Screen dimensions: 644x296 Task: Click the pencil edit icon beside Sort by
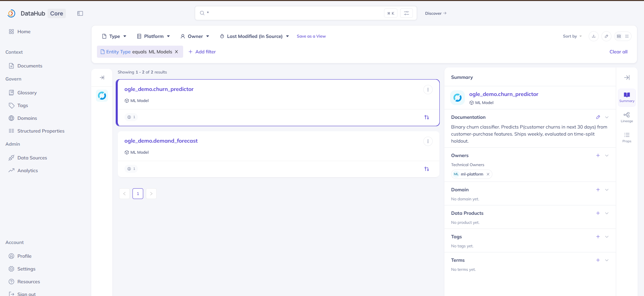(606, 36)
